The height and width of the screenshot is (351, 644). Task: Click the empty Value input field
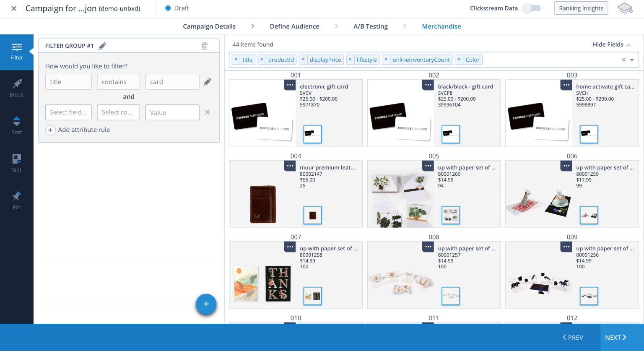point(172,112)
